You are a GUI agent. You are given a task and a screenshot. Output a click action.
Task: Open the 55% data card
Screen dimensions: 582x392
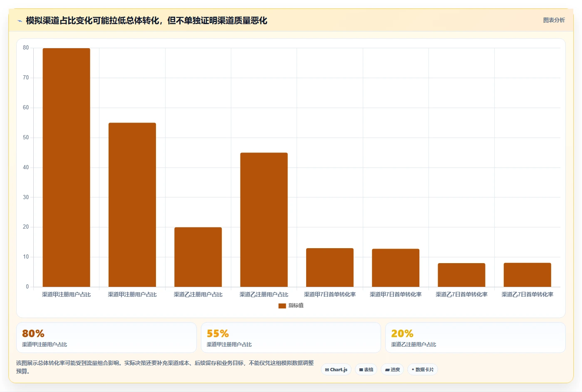point(291,338)
